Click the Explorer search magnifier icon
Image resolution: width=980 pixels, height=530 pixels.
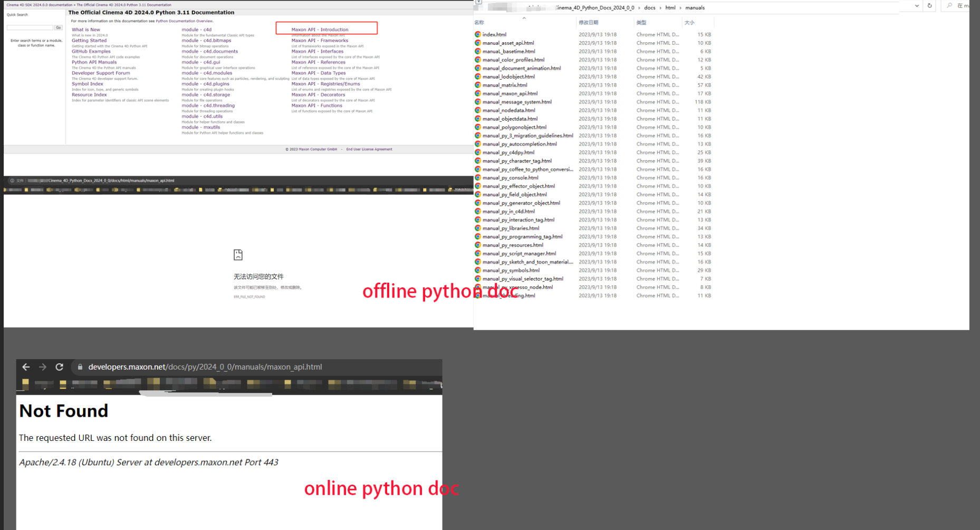(x=949, y=6)
